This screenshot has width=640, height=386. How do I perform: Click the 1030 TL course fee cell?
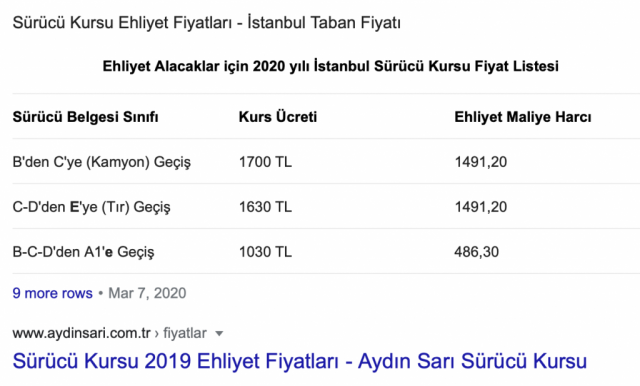point(265,252)
